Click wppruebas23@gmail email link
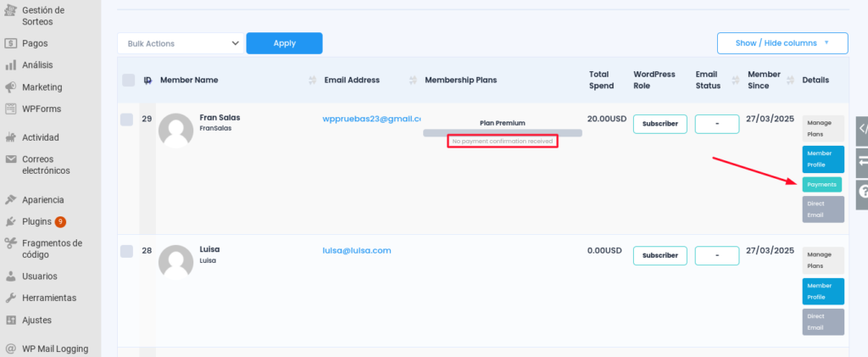Viewport: 868px width, 357px height. pyautogui.click(x=372, y=119)
